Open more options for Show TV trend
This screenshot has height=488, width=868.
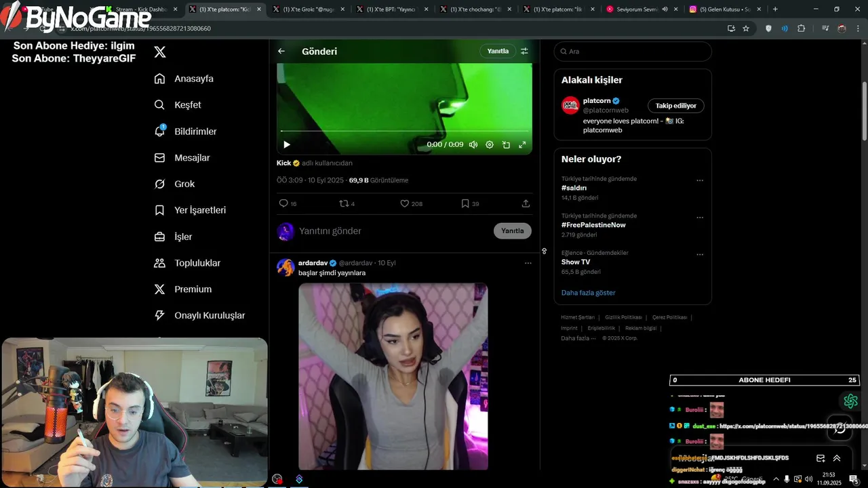tap(700, 255)
